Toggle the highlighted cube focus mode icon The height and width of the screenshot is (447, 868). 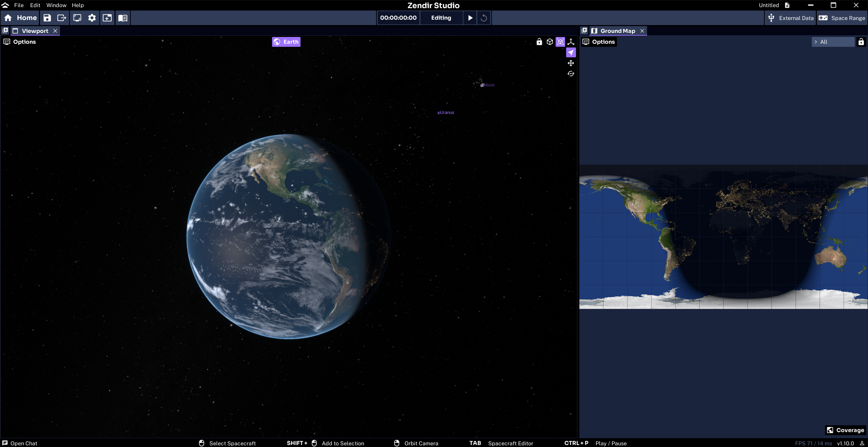560,42
